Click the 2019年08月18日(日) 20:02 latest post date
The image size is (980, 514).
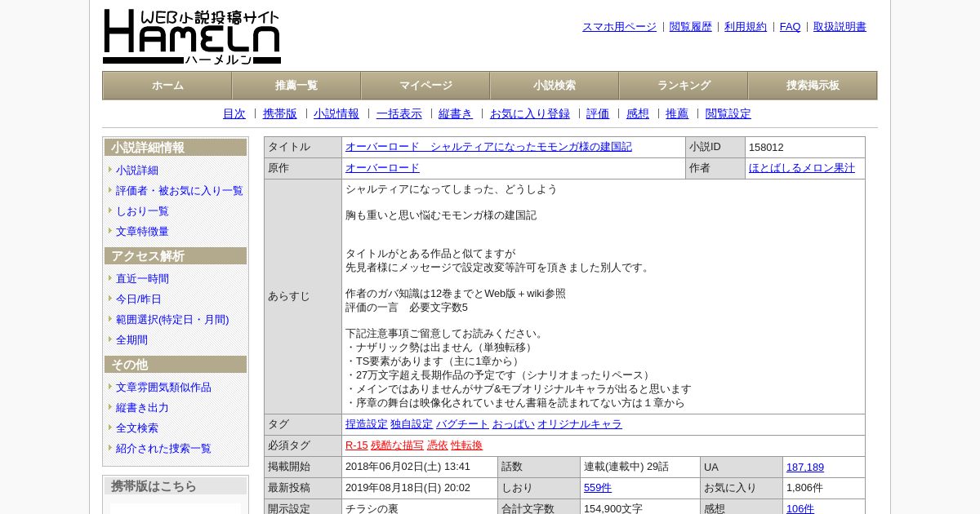pyautogui.click(x=408, y=488)
